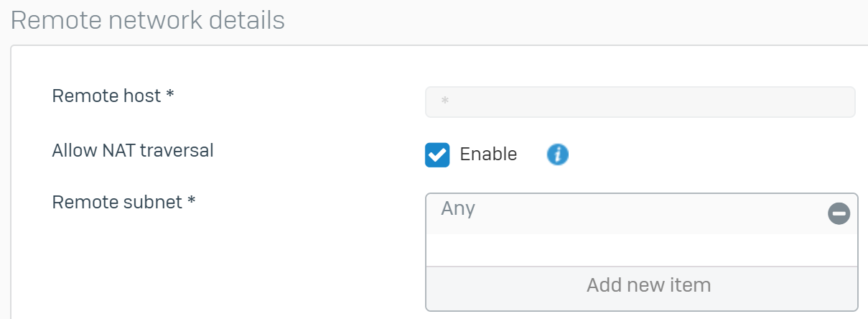
Task: Open the Remote subnet selection box
Action: tap(642, 251)
